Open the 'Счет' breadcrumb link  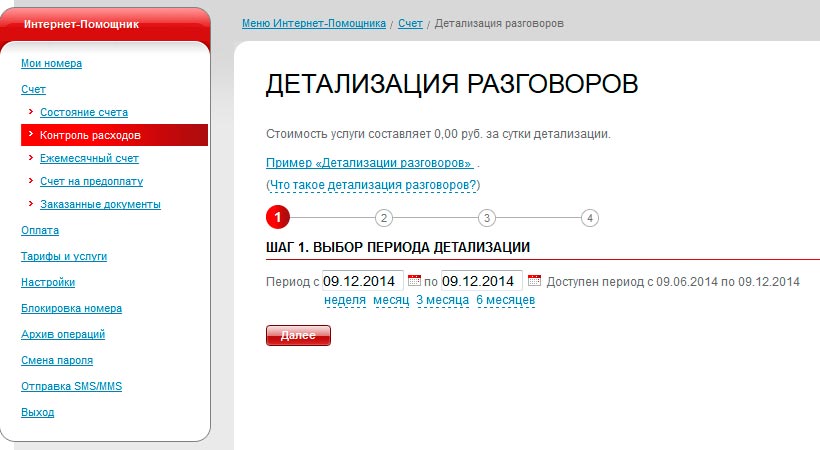click(411, 24)
